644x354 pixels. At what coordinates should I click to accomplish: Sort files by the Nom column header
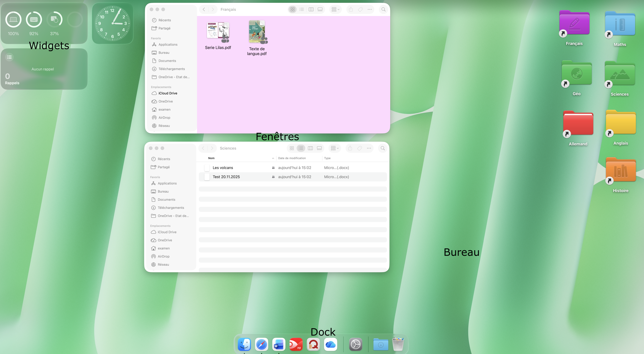[211, 158]
